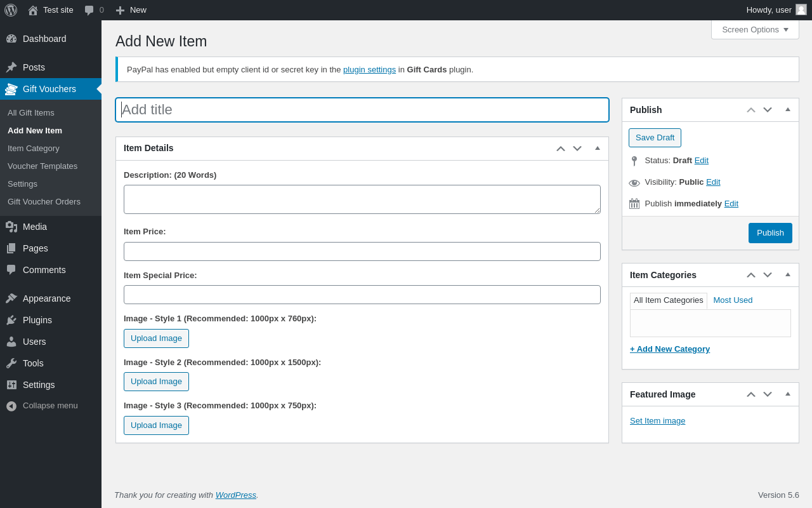The width and height of the screenshot is (812, 508).
Task: Click the Dashboard gauge icon
Action: coord(11,39)
